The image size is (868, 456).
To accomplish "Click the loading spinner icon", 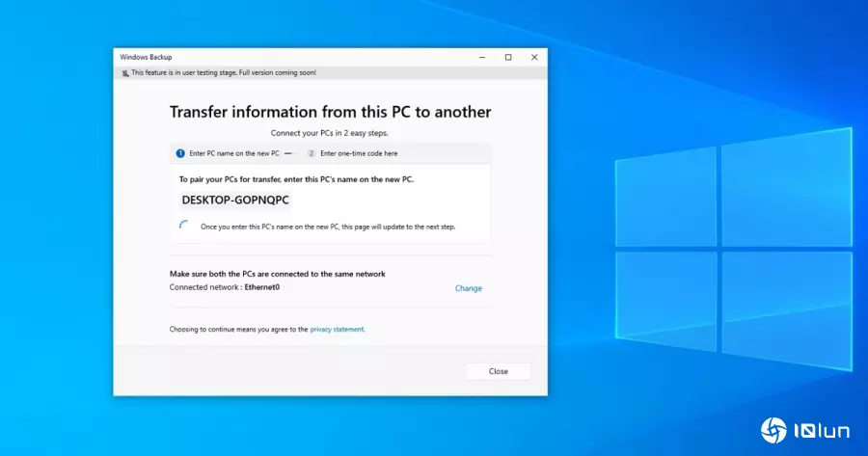I will click(x=184, y=225).
